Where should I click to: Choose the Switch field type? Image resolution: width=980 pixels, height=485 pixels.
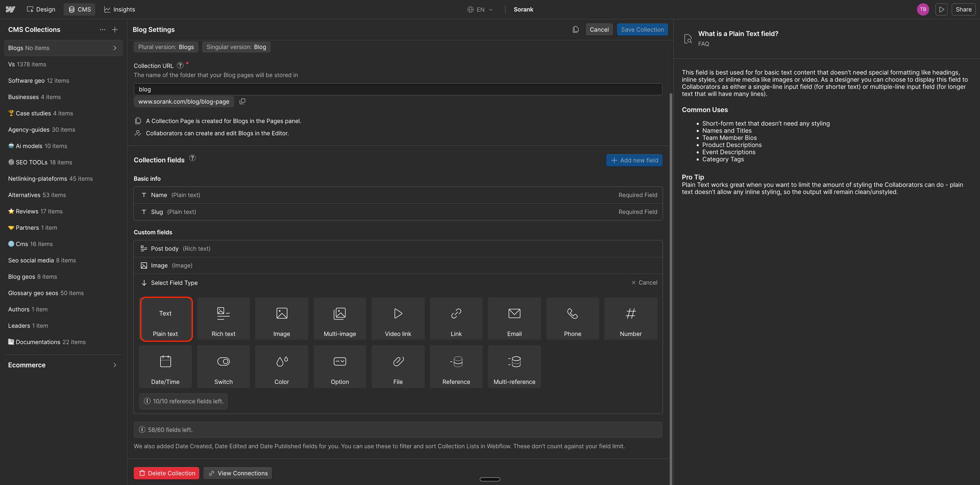tap(223, 367)
